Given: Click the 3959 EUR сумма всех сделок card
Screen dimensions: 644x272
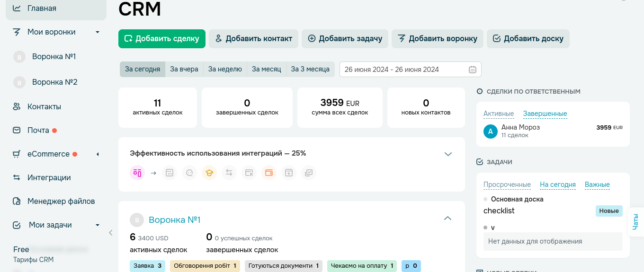Looking at the screenshot, I should pos(340,107).
